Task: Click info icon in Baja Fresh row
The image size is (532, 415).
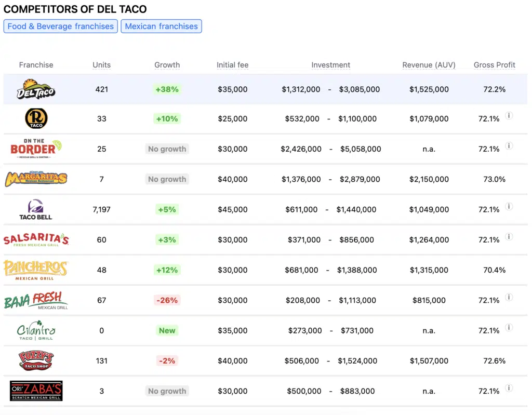Action: (509, 298)
